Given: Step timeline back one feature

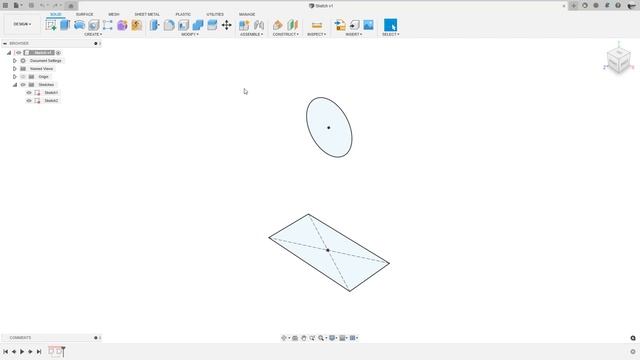Looking at the screenshot, I should [14, 351].
